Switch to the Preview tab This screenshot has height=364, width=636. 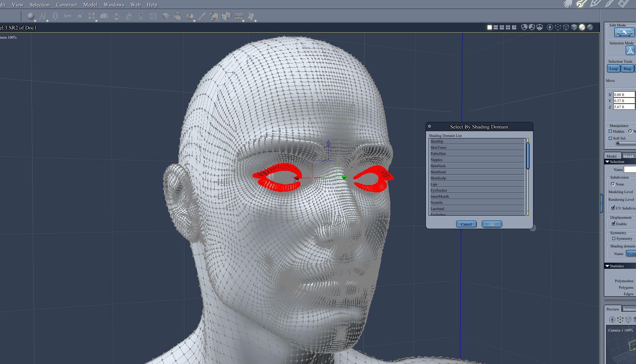(x=613, y=309)
